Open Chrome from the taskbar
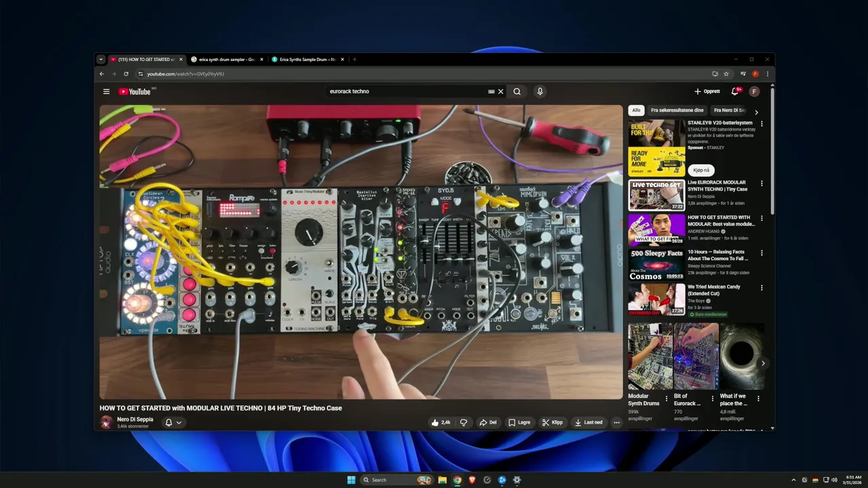The height and width of the screenshot is (488, 868). point(457,480)
